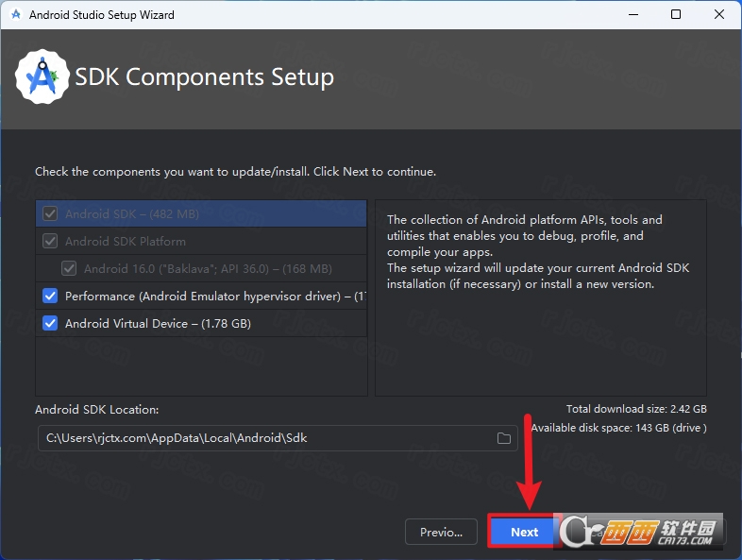Uncheck Performance hypervisor driver checkbox
This screenshot has height=560, width=742.
click(x=50, y=297)
